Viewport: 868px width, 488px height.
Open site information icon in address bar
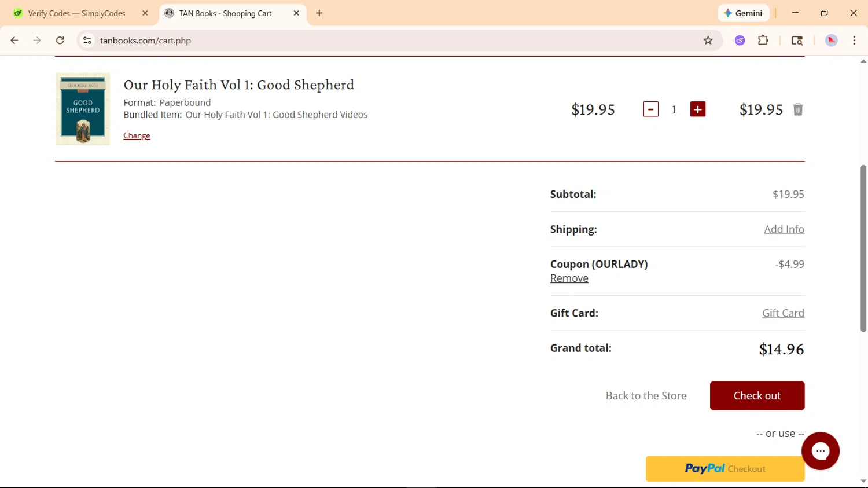(87, 41)
